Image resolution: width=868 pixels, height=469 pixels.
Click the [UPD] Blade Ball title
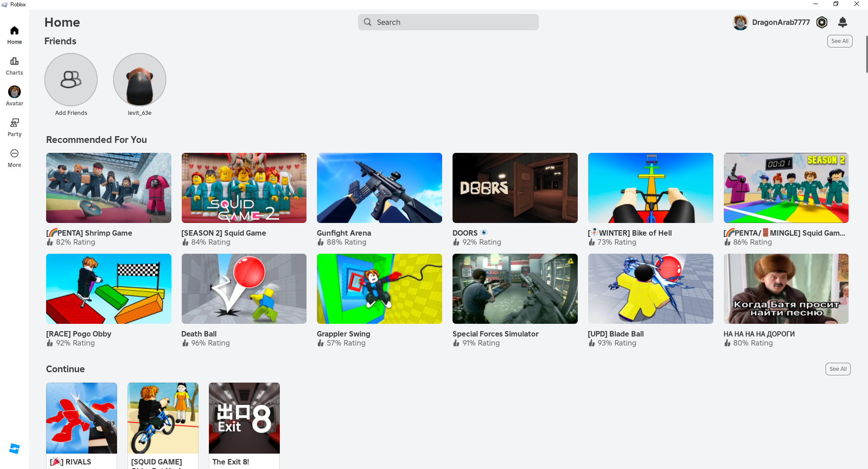[616, 334]
